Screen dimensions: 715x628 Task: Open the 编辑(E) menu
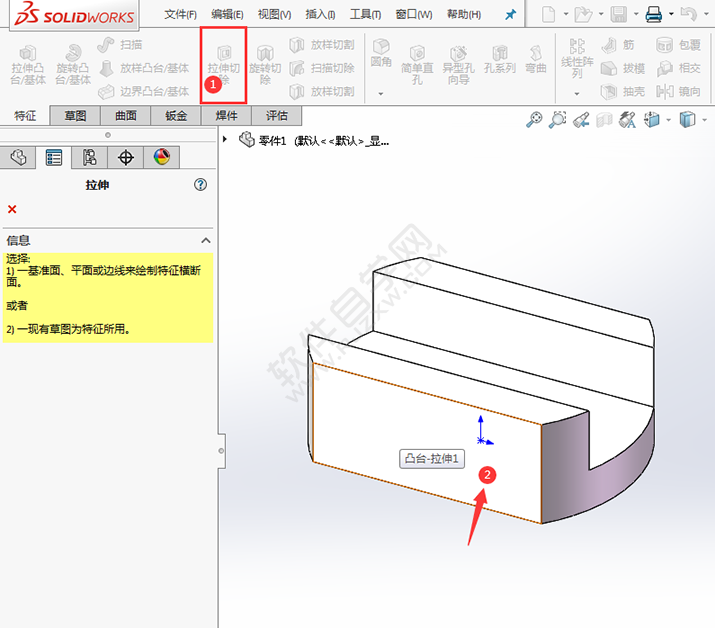pos(227,15)
